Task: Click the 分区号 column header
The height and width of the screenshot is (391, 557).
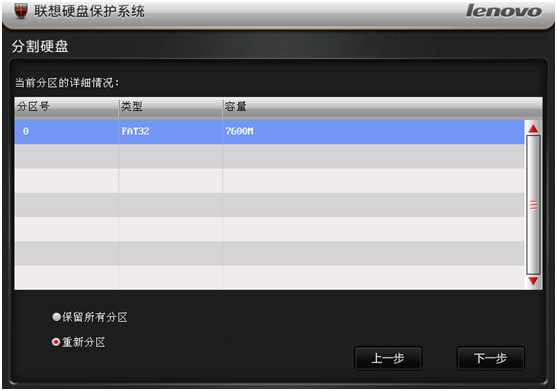Action: tap(66, 107)
